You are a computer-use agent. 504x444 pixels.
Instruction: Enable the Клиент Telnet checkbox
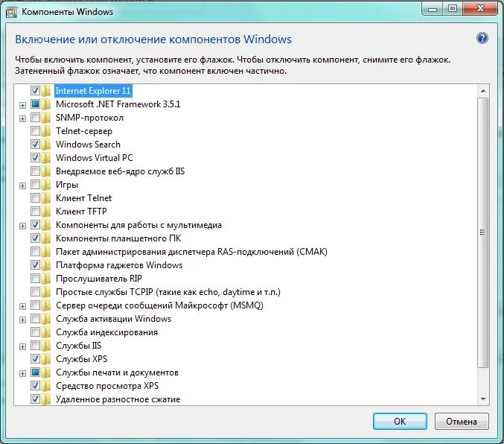[35, 198]
